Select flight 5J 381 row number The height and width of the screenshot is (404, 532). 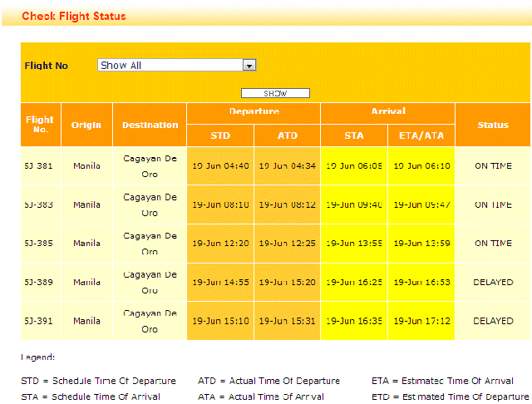(39, 166)
